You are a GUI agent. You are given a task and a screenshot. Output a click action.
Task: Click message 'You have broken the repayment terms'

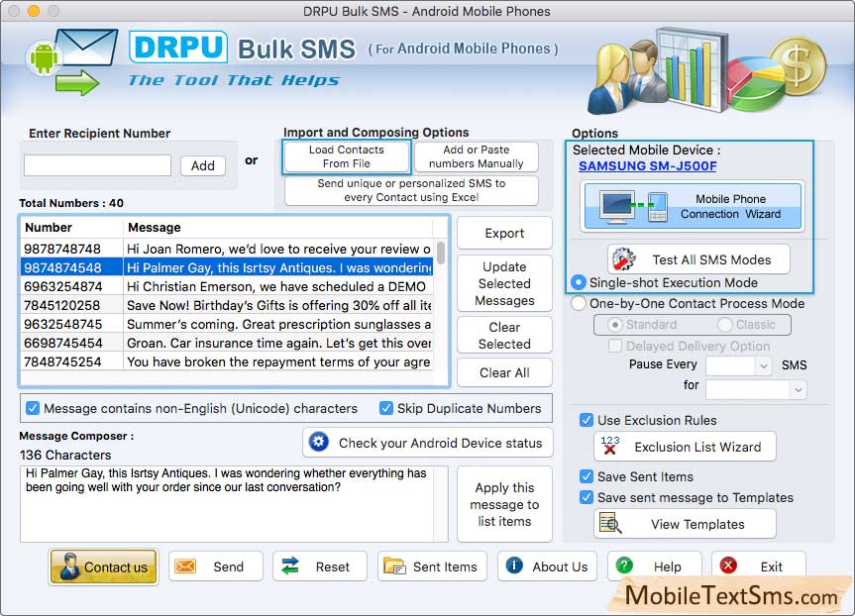pos(278,361)
